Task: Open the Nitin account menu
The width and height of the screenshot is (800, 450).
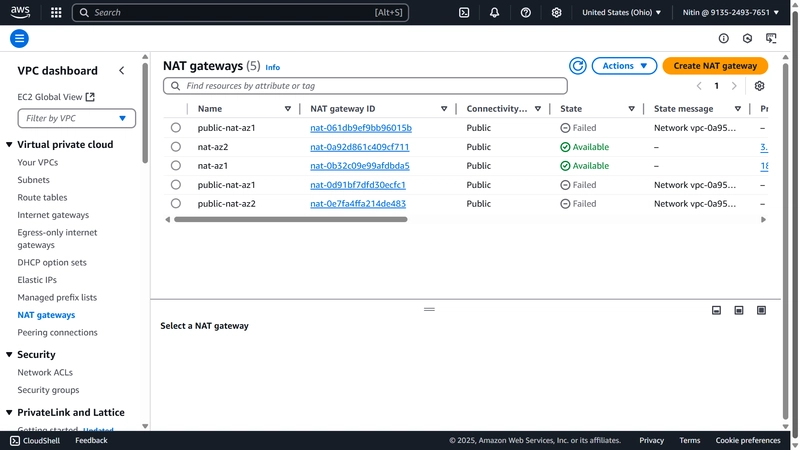Action: coord(731,12)
